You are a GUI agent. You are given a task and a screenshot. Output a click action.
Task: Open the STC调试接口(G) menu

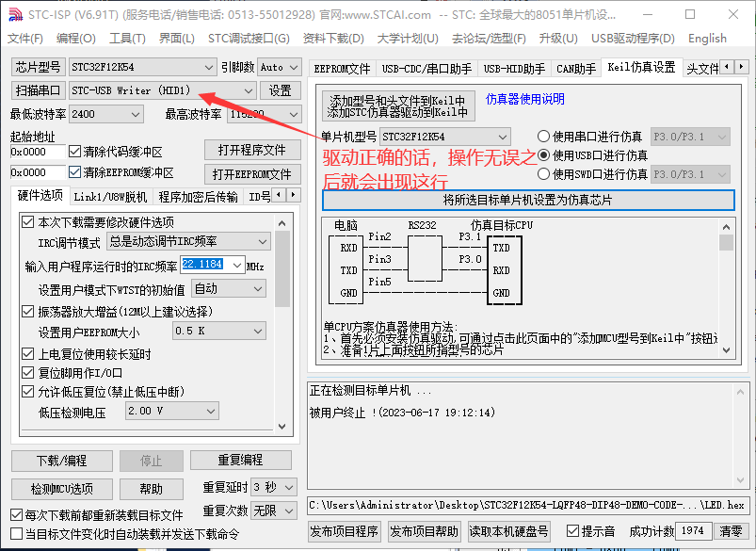[x=249, y=38]
